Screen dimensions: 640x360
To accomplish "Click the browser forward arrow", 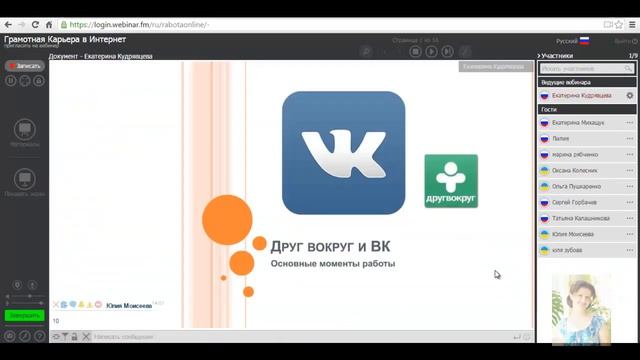I will point(22,25).
